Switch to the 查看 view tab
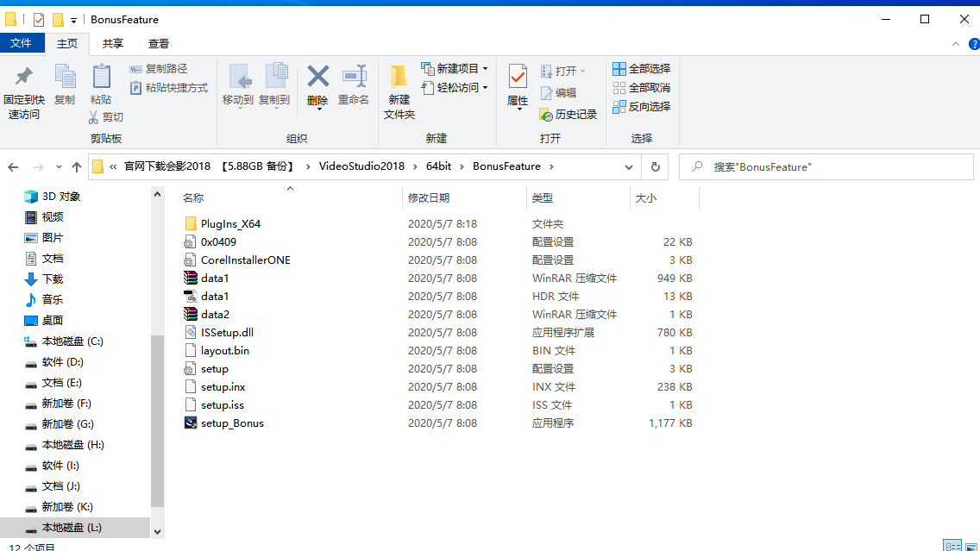980x551 pixels. [x=158, y=44]
